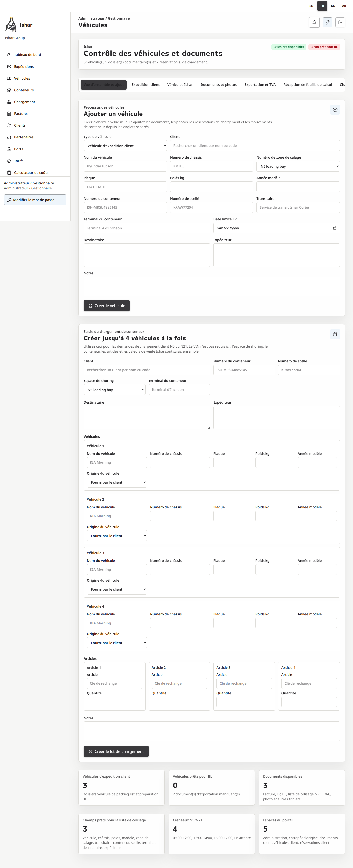This screenshot has height=868, width=353.
Task: Switch to the Véhicules Ishar tab
Action: click(x=180, y=85)
